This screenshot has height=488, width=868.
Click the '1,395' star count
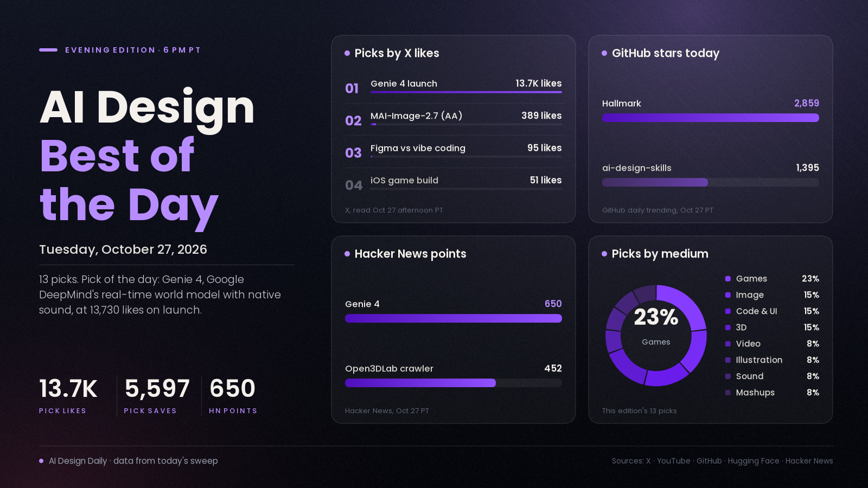[x=807, y=168]
